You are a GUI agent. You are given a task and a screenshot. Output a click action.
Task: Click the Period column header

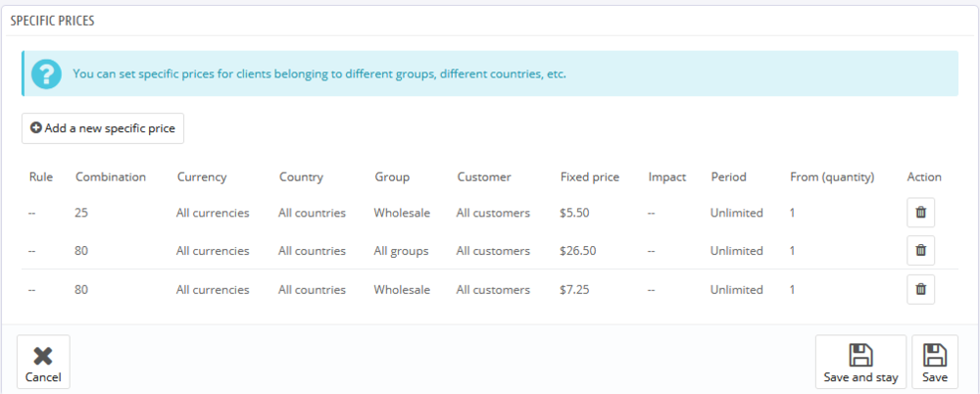[x=728, y=177]
